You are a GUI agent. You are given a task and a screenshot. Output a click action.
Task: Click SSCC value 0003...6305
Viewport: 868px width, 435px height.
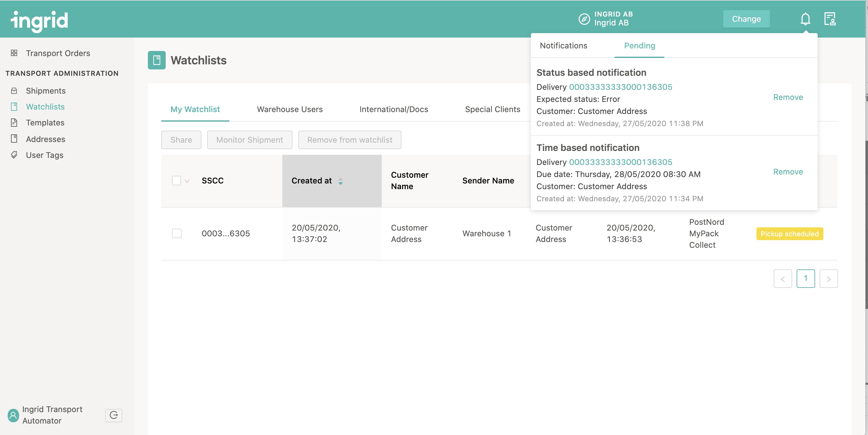pyautogui.click(x=226, y=233)
